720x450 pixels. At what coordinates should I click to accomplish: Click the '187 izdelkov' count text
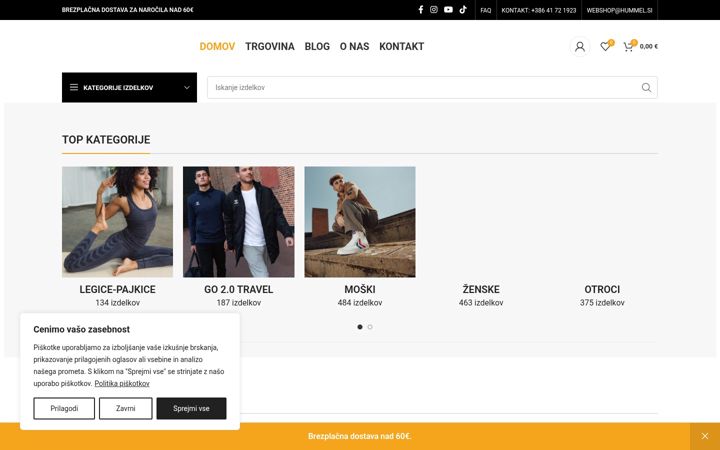239,303
